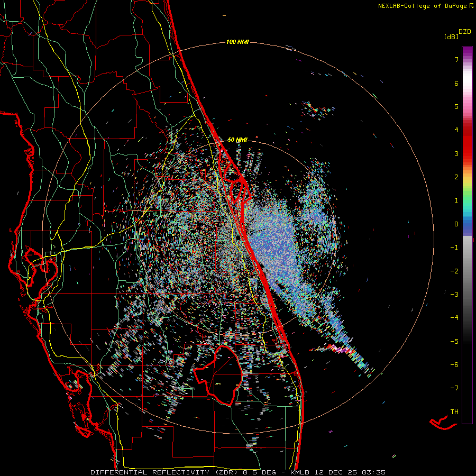Click the -5 label on the color scale
Viewport: 476px width, 476px height.
click(x=454, y=342)
